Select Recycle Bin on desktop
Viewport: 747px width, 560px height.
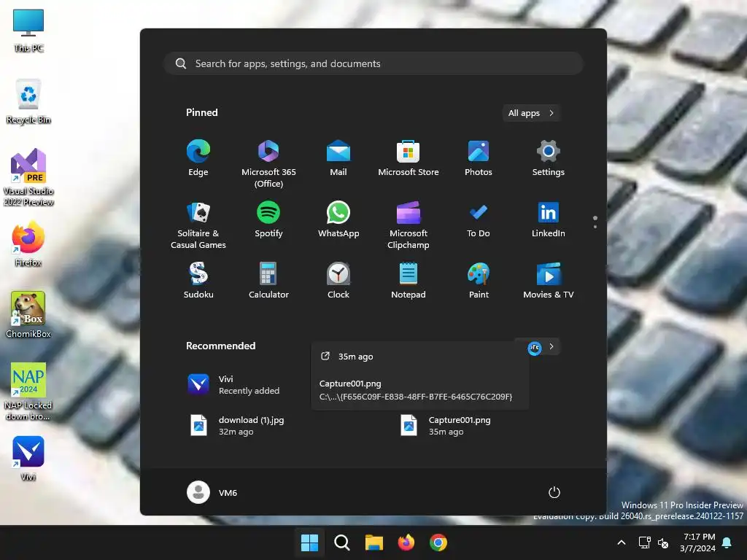point(28,101)
